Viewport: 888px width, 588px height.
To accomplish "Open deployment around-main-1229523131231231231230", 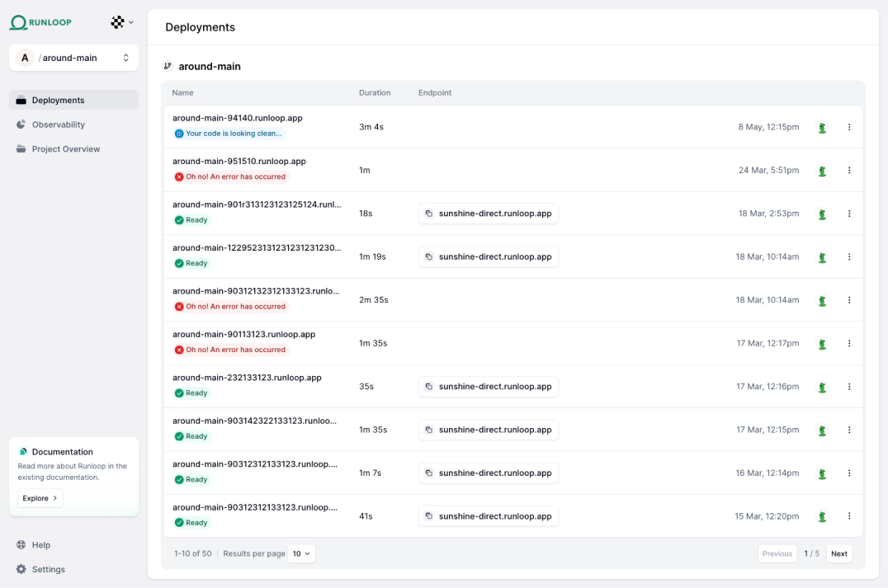I will [x=257, y=247].
